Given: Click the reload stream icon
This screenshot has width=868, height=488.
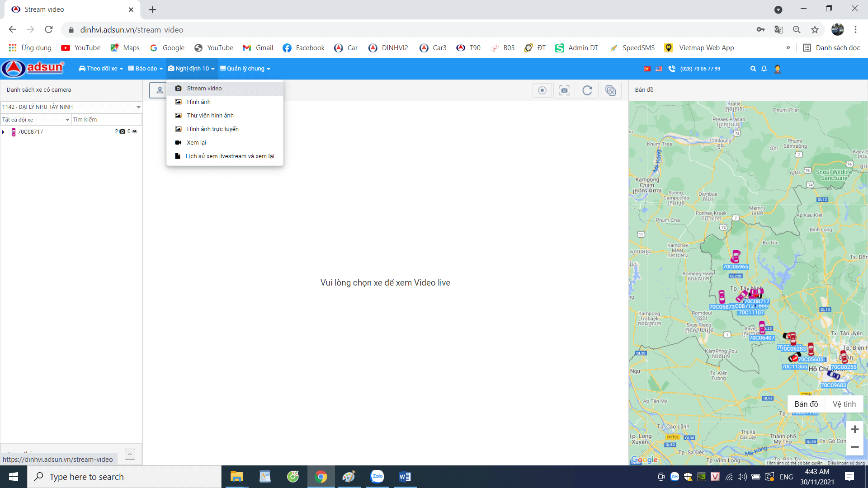Looking at the screenshot, I should [x=587, y=90].
